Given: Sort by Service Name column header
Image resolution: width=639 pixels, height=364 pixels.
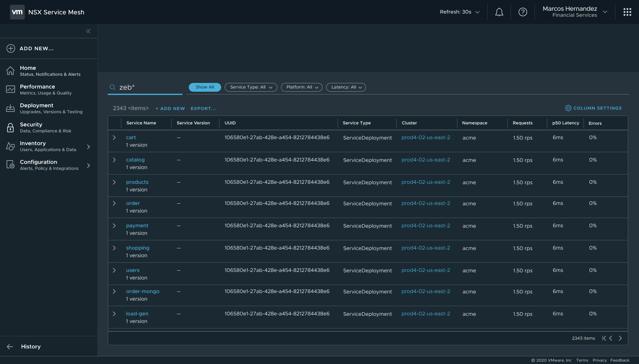Looking at the screenshot, I should 141,123.
